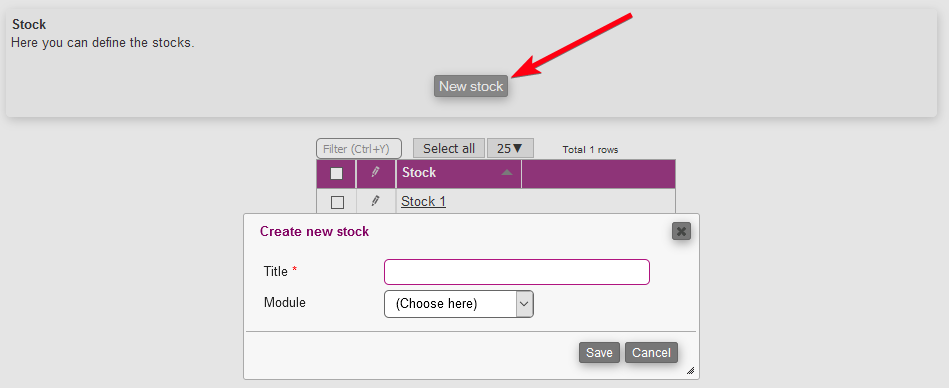Image resolution: width=949 pixels, height=388 pixels.
Task: Save the new stock
Action: [599, 352]
